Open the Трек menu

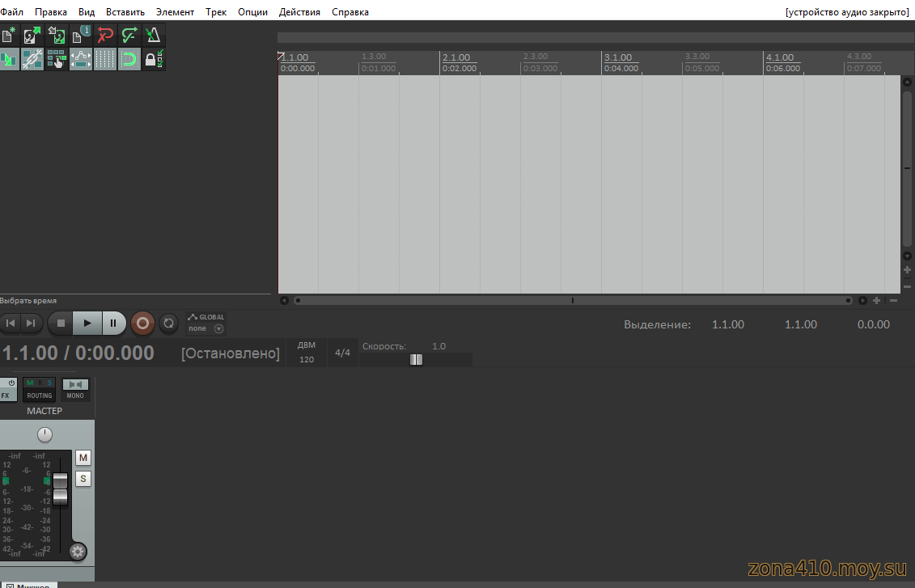pos(216,12)
